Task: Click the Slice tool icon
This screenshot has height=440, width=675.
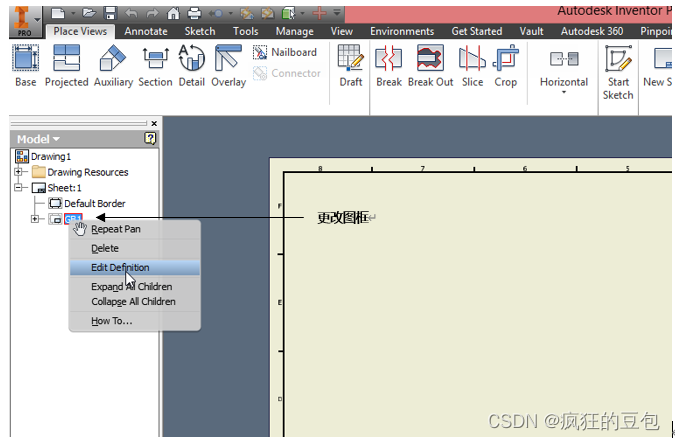Action: (472, 66)
